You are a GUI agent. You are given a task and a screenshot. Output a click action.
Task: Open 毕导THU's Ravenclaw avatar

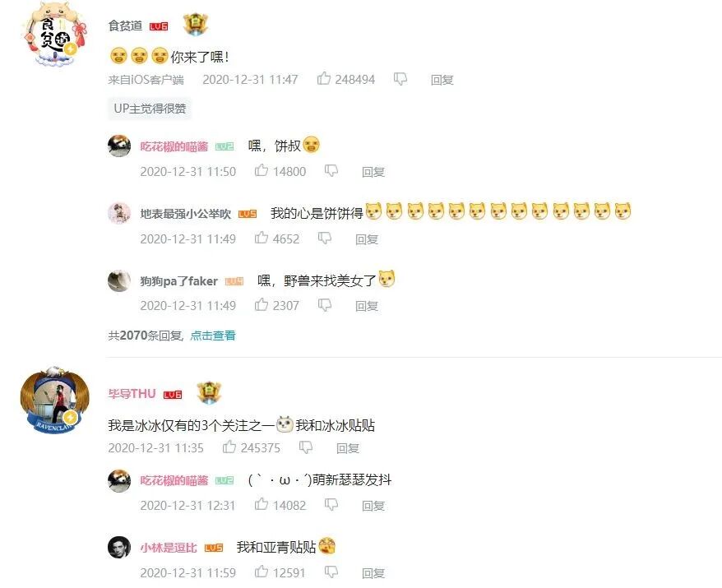[55, 400]
